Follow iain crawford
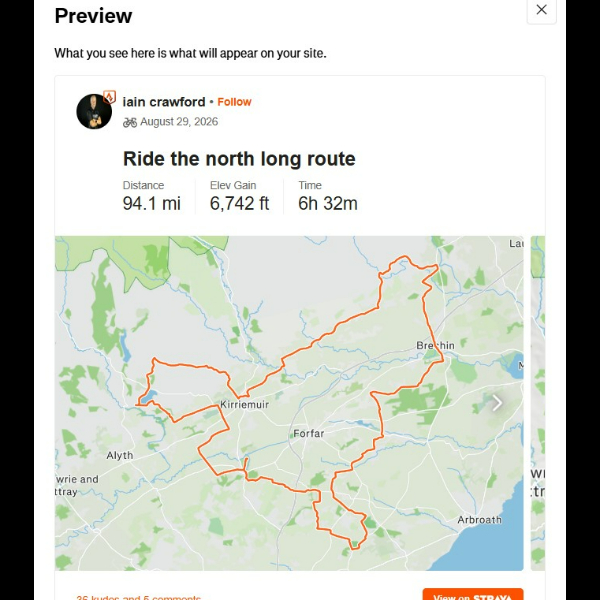This screenshot has width=600, height=600. tap(234, 102)
